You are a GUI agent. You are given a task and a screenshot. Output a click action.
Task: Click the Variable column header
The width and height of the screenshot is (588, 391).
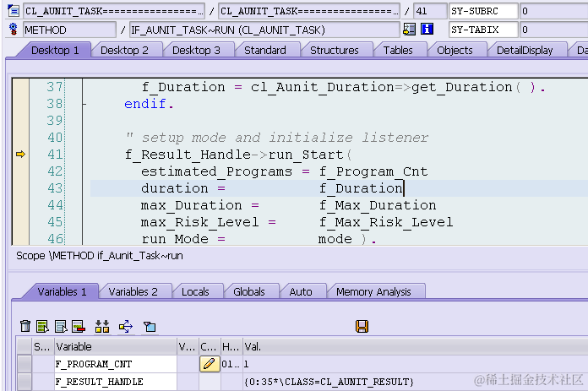(x=116, y=346)
